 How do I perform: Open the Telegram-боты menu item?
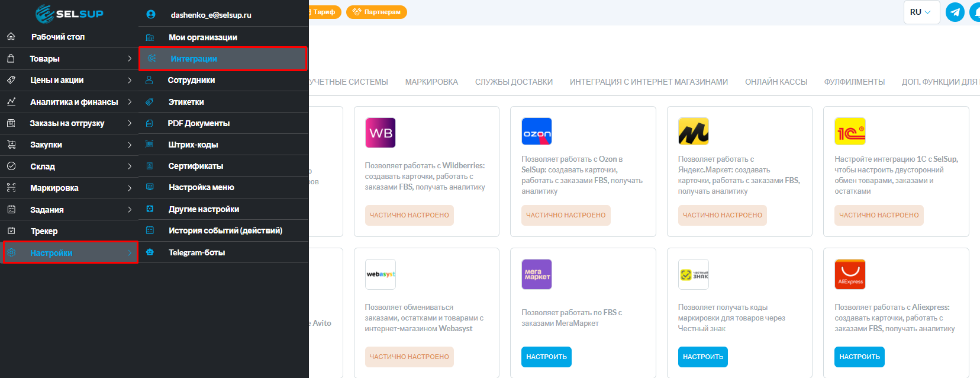(224, 252)
